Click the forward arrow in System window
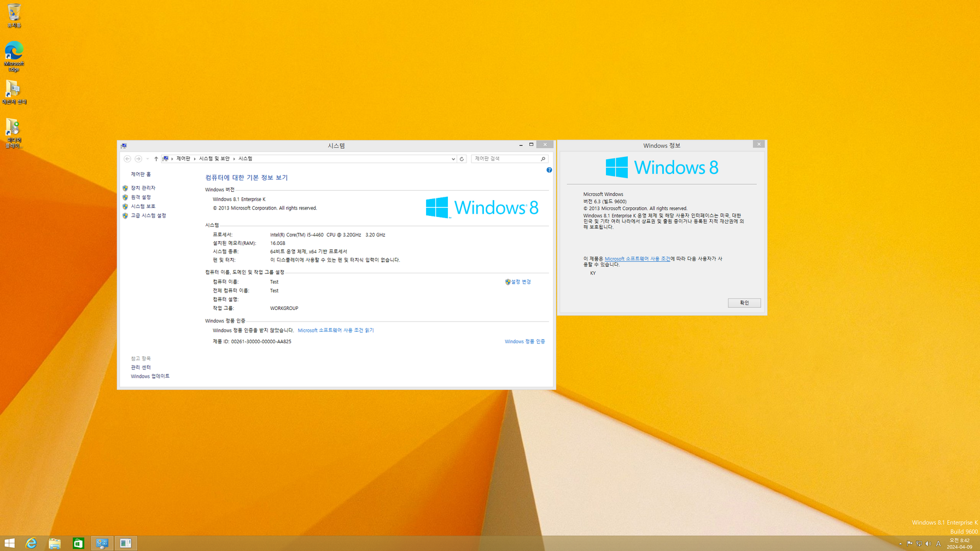The height and width of the screenshot is (551, 980). pos(138,159)
